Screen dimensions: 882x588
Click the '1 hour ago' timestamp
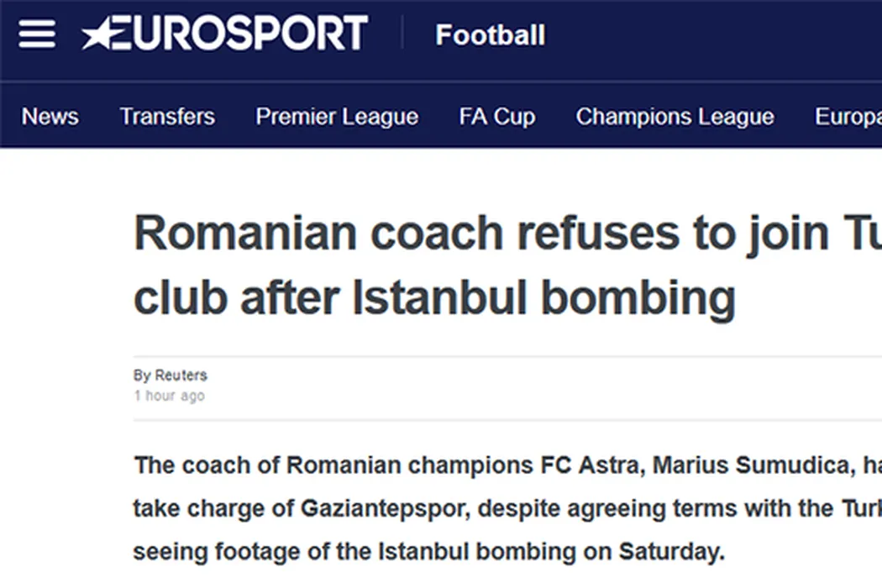point(169,396)
